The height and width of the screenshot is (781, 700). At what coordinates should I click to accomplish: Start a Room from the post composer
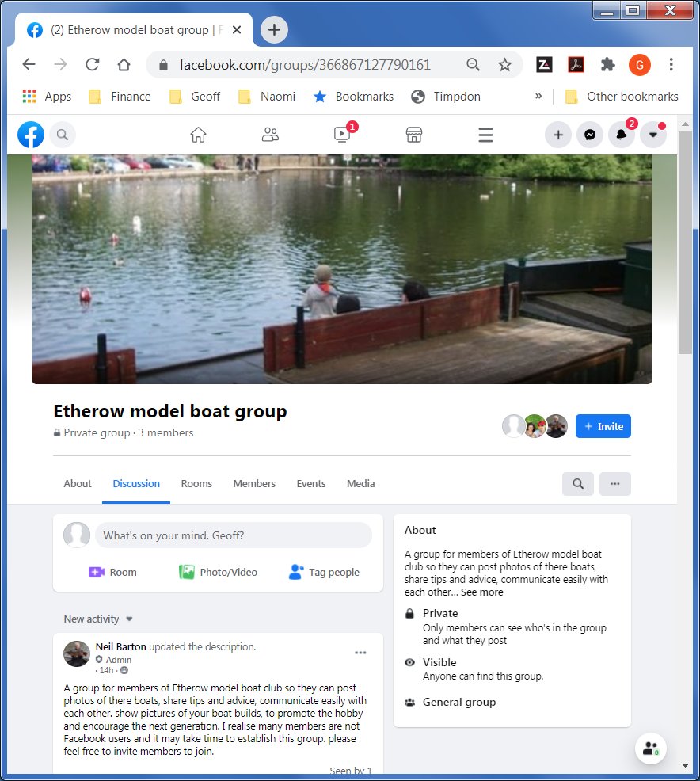(112, 571)
